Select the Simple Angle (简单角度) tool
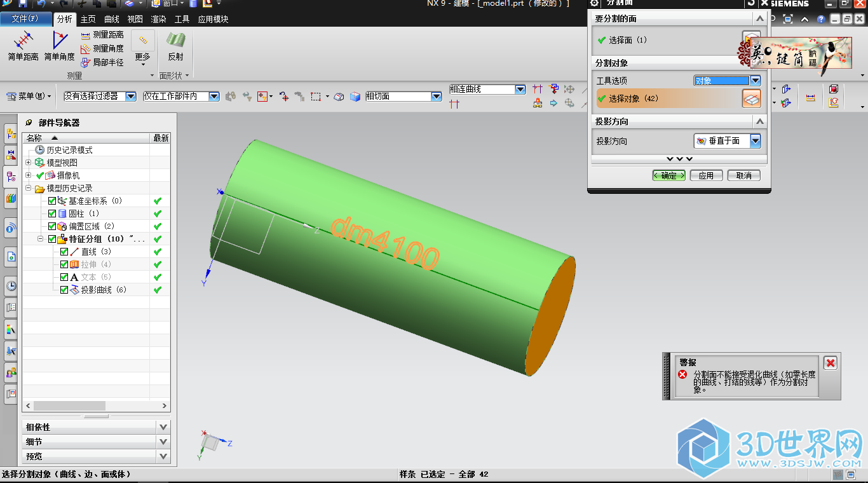 (60, 46)
